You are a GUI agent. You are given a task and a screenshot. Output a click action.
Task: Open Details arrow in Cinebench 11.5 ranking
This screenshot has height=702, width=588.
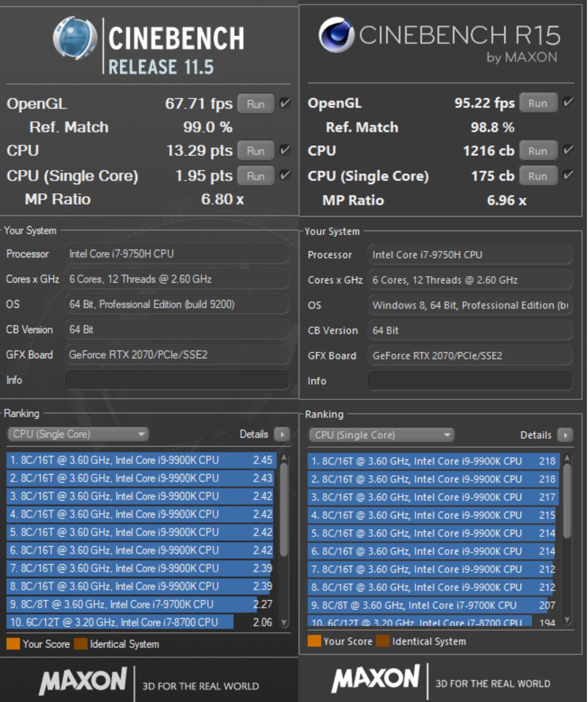click(282, 434)
